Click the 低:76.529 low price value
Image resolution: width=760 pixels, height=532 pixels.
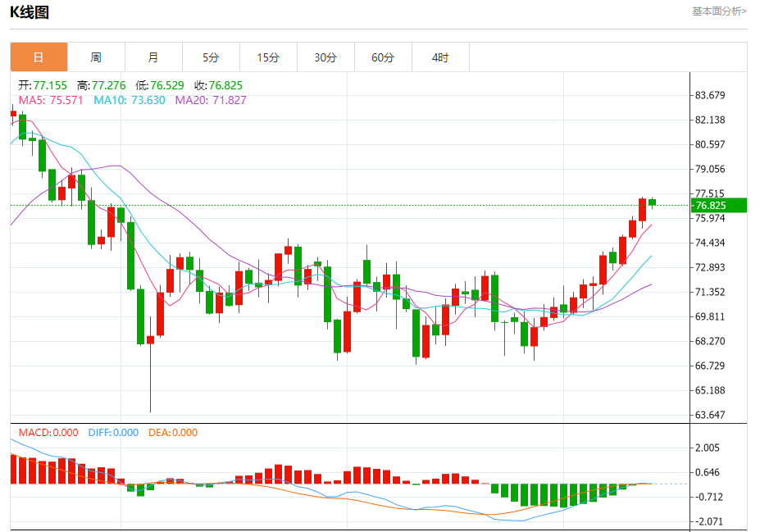(160, 85)
